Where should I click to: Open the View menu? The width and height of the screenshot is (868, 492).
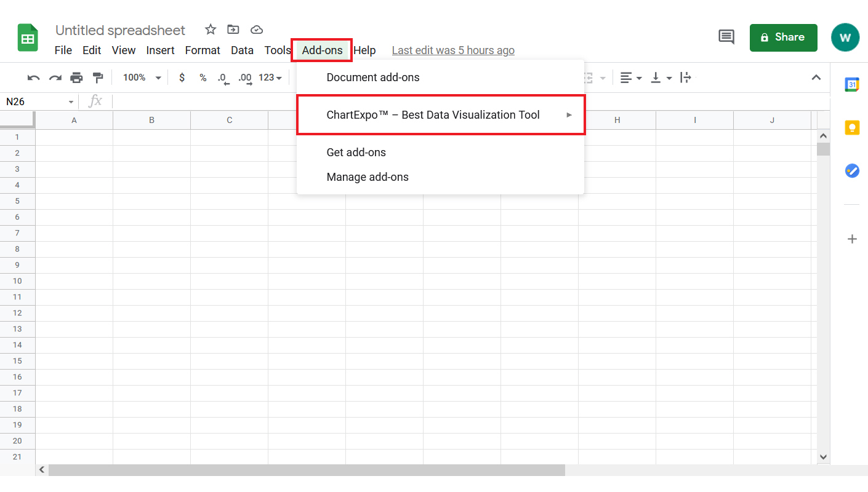[x=124, y=50]
